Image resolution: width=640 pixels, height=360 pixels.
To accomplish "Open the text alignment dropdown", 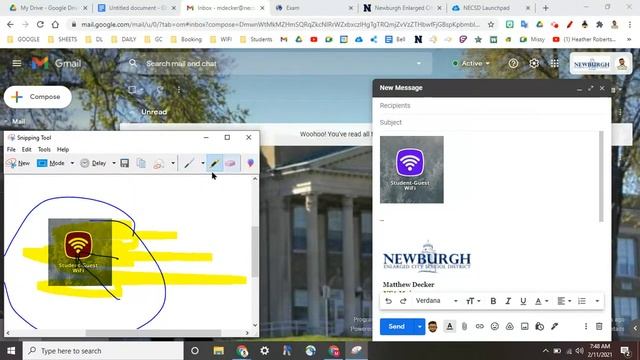I will [564, 301].
